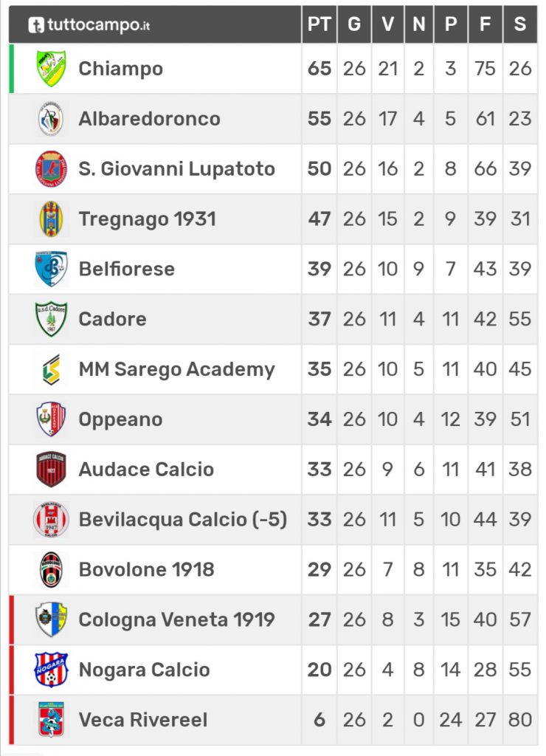Sort by the F goals-for header
This screenshot has width=546, height=756.
485,24
